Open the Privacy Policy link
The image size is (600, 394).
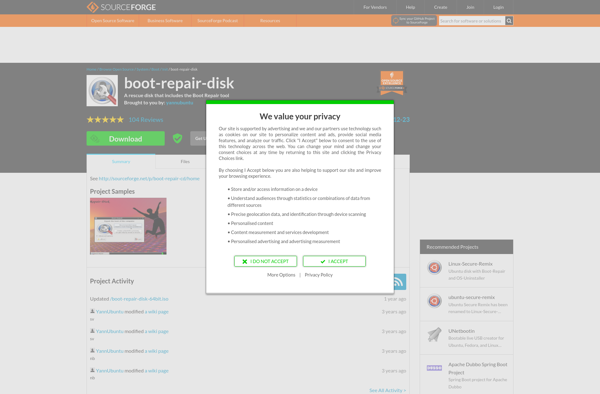click(319, 275)
